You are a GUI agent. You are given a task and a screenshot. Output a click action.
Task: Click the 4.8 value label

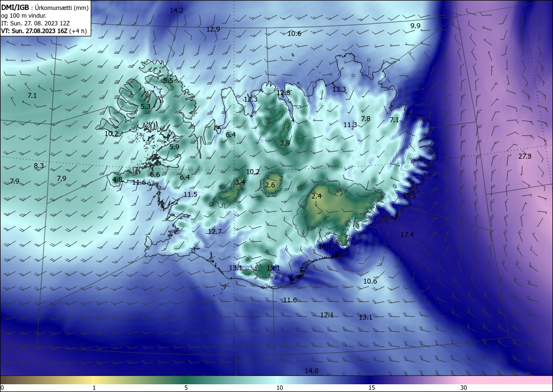point(117,180)
